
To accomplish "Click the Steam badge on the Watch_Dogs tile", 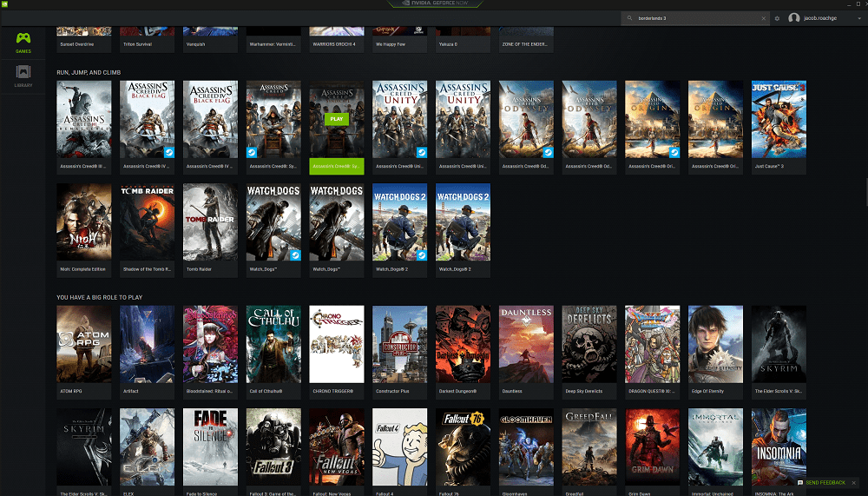I will (x=295, y=255).
